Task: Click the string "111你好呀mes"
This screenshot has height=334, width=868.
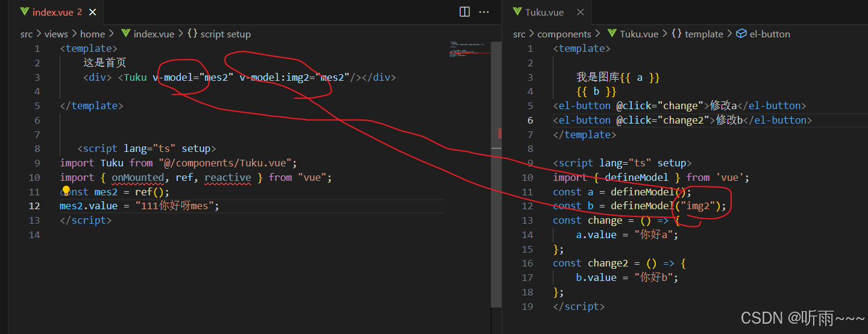Action: [175, 206]
